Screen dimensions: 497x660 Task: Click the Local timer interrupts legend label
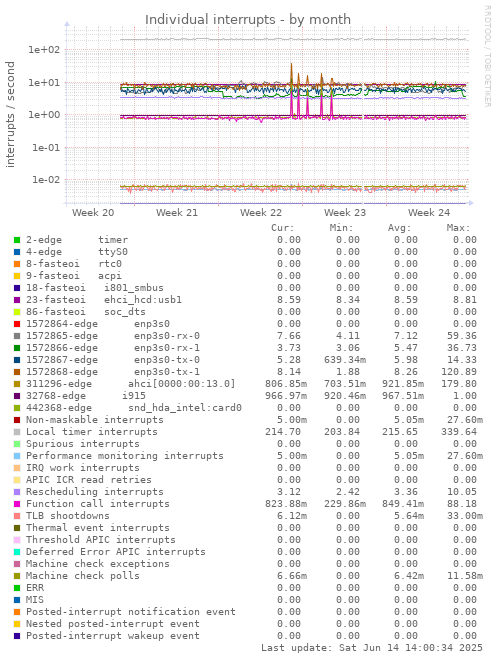pyautogui.click(x=92, y=432)
